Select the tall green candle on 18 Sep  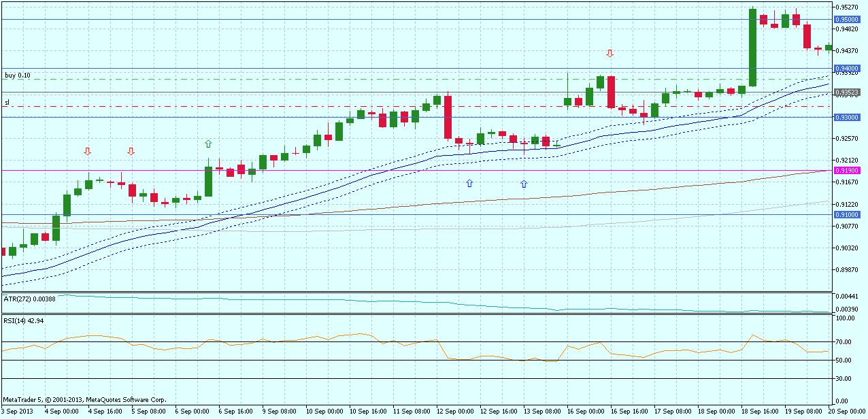752,48
